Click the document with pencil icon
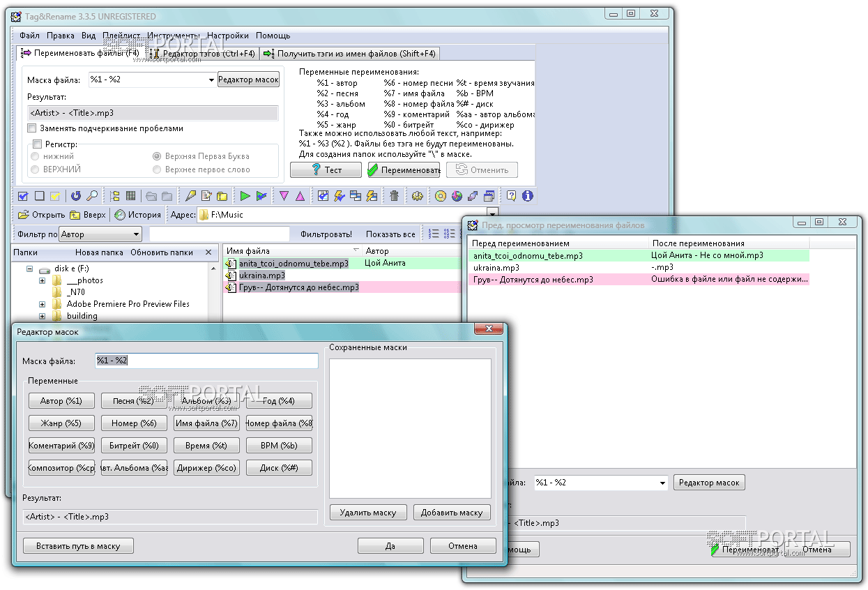 (206, 196)
